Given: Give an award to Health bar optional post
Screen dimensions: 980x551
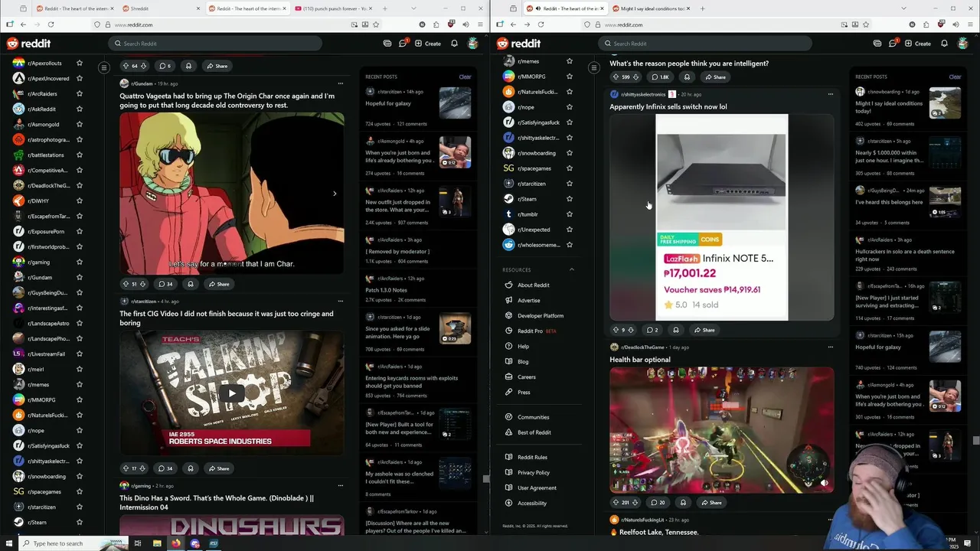Looking at the screenshot, I should tap(683, 503).
